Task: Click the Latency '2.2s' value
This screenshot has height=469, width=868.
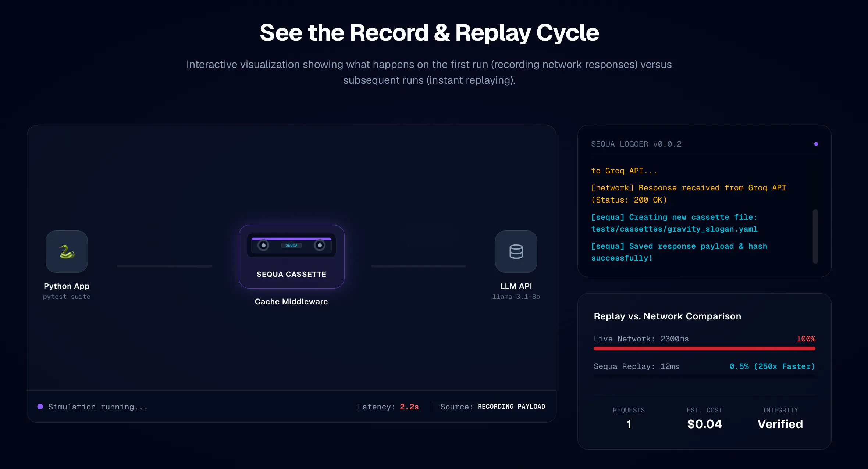Action: point(409,407)
